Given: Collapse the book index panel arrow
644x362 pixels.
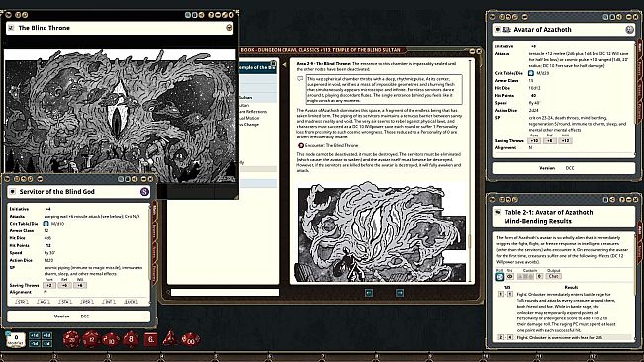Looking at the screenshot, I should point(284,65).
